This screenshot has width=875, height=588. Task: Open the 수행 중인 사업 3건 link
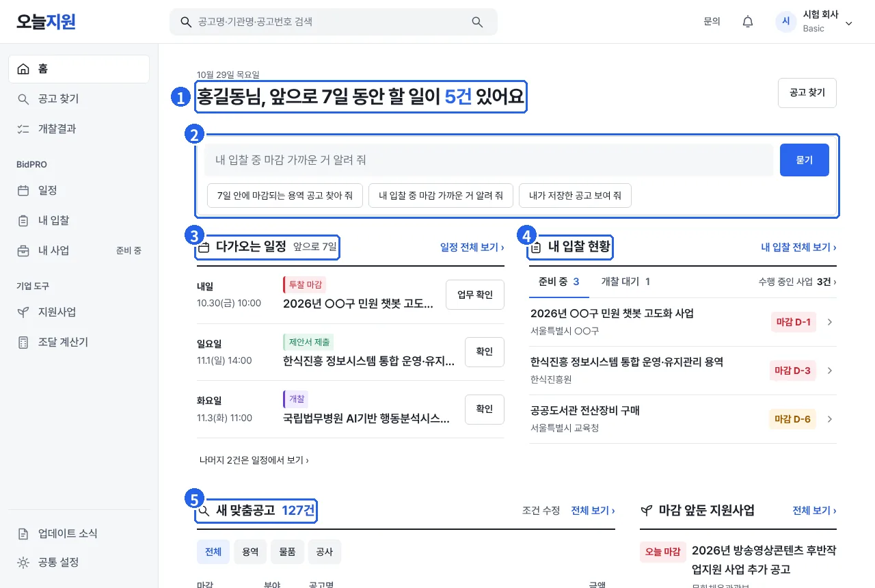pos(797,282)
